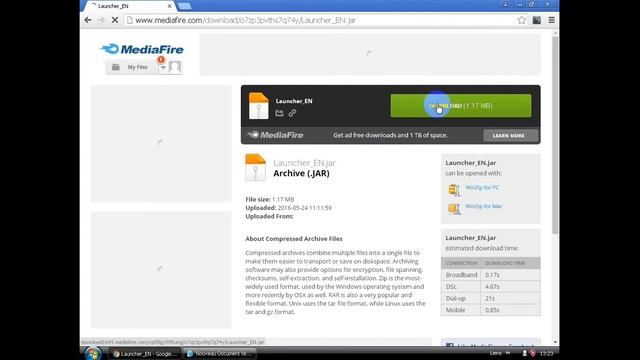Click the copy link icon under Launcher_EN
The image size is (640, 360).
coord(292,113)
